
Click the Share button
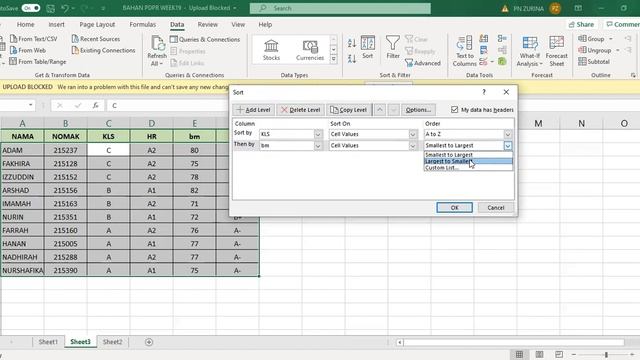click(581, 24)
